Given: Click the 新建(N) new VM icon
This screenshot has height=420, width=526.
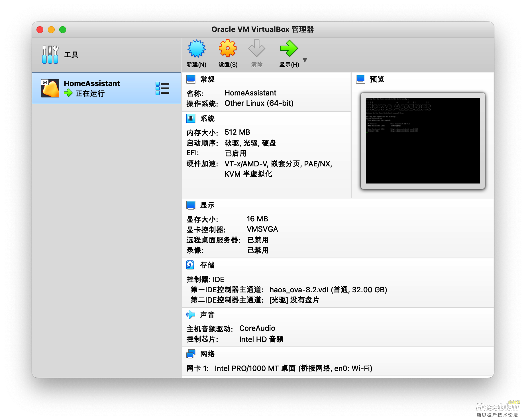Looking at the screenshot, I should (x=196, y=48).
